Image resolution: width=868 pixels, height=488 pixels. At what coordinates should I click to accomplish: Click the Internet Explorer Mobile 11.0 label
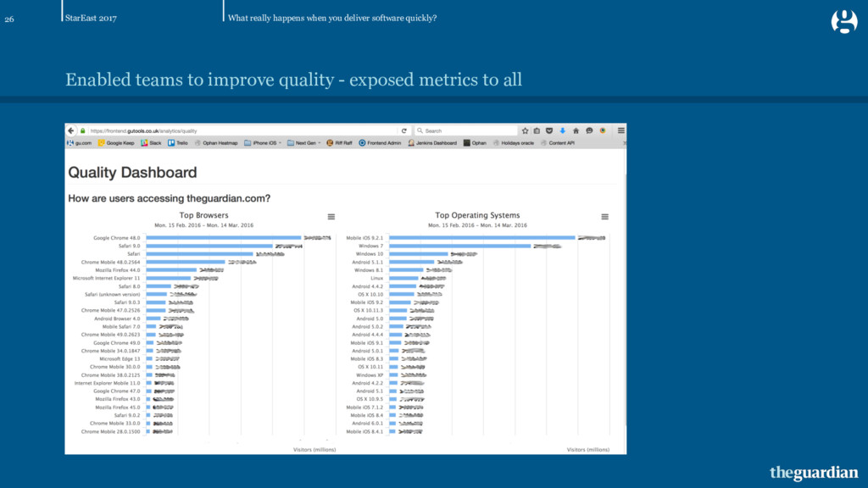point(108,383)
